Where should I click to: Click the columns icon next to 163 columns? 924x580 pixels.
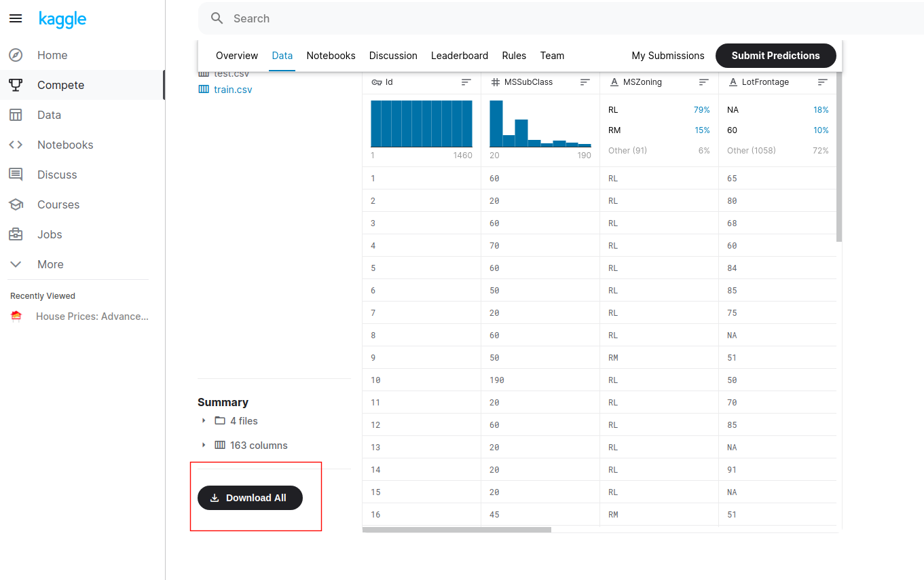(x=220, y=445)
